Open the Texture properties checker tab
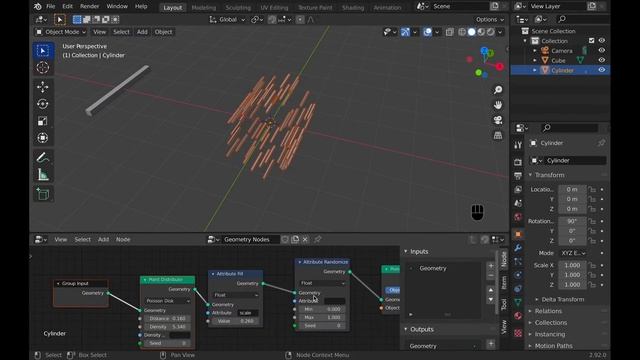The width and height of the screenshot is (640, 360). pyautogui.click(x=518, y=333)
